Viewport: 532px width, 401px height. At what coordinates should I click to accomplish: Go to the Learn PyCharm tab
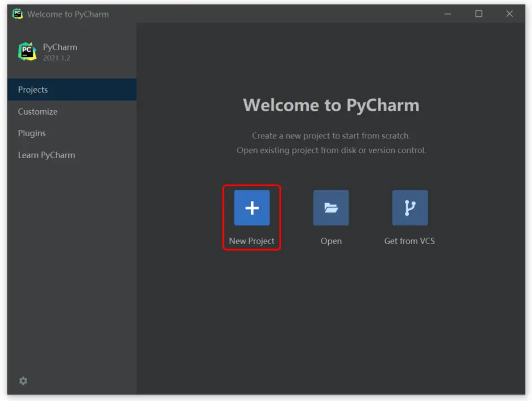click(x=72, y=155)
